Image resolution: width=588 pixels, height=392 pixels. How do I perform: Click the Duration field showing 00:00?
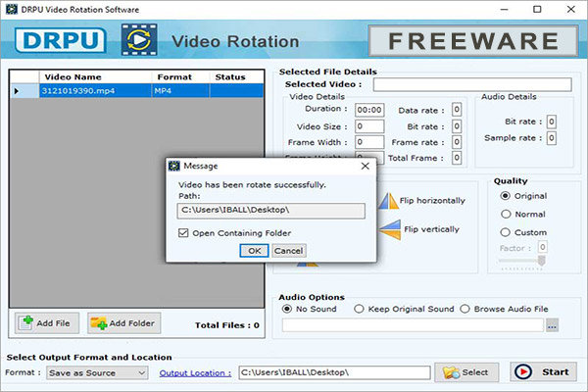pos(369,110)
